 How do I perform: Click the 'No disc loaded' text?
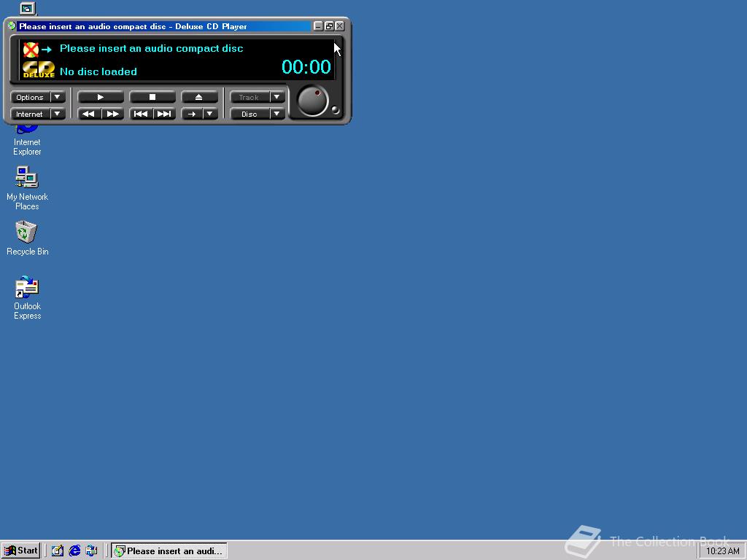98,72
